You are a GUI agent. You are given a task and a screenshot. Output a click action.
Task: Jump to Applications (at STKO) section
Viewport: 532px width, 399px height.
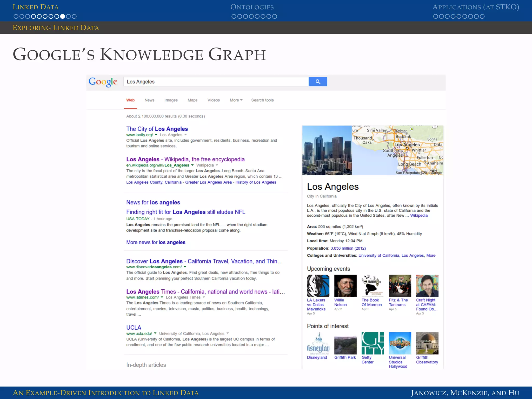point(476,7)
